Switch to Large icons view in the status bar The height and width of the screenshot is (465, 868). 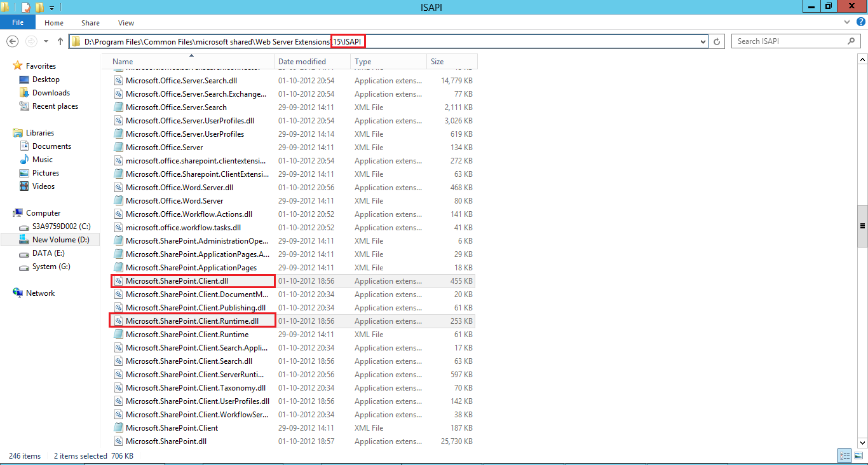[858, 456]
